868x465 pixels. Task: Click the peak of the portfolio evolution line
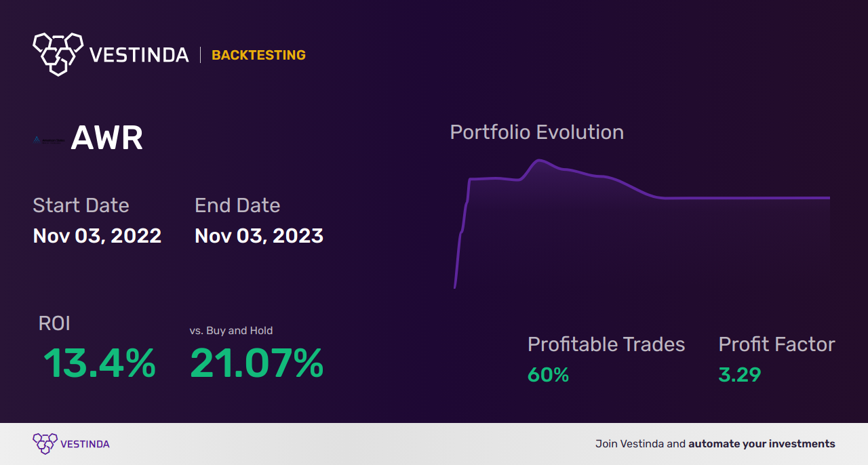click(539, 161)
